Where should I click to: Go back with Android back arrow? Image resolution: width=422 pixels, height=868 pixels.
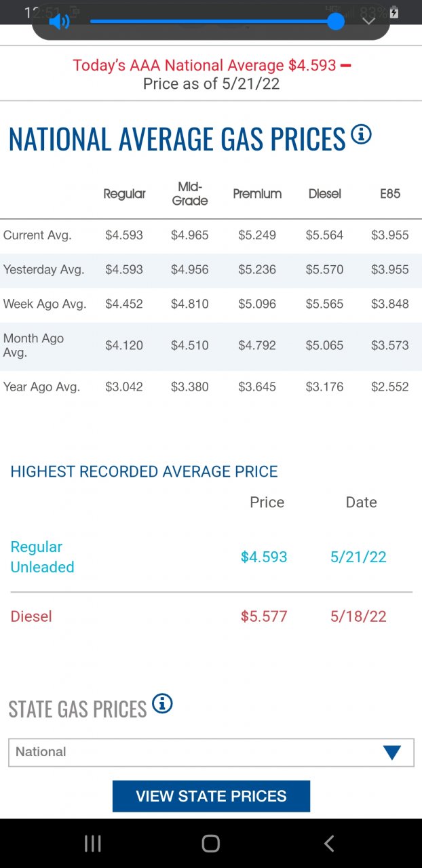329,844
